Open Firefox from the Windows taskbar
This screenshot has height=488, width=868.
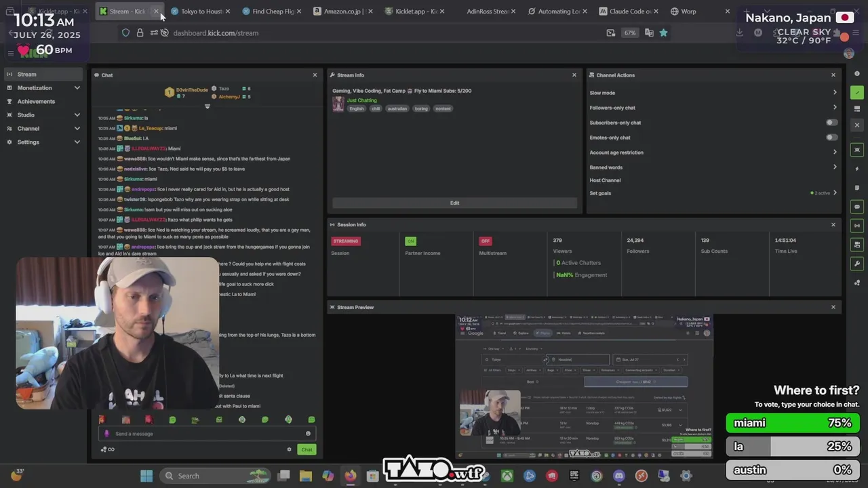tap(350, 476)
